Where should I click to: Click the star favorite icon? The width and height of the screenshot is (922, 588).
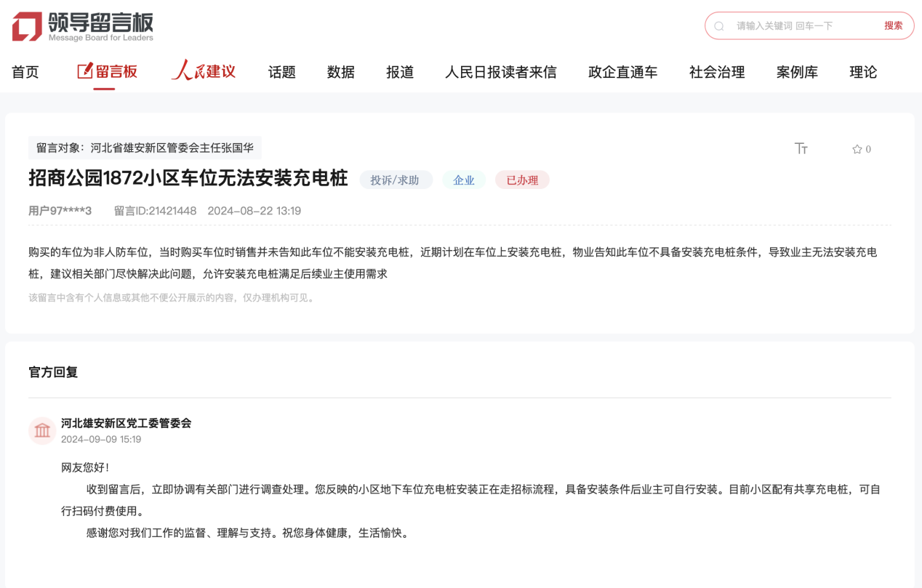(x=857, y=149)
